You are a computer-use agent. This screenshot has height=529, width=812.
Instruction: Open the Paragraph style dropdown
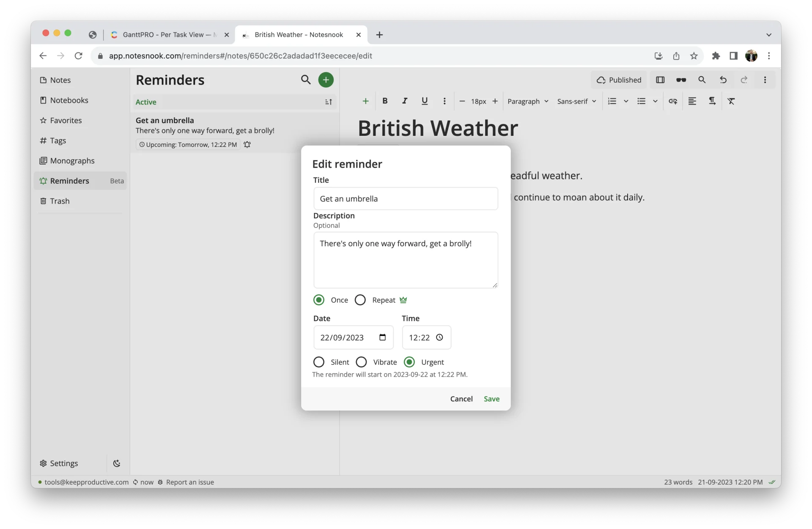pos(527,102)
